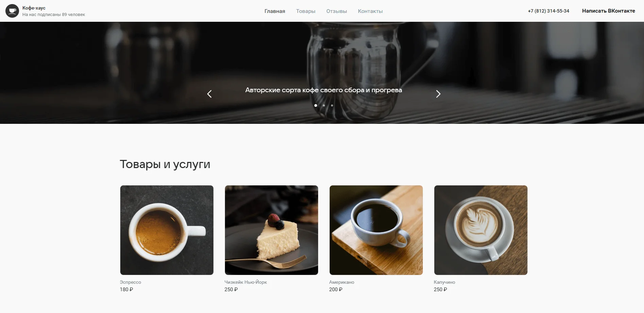644x313 pixels.
Task: Navigate to Контакты section
Action: (x=370, y=11)
